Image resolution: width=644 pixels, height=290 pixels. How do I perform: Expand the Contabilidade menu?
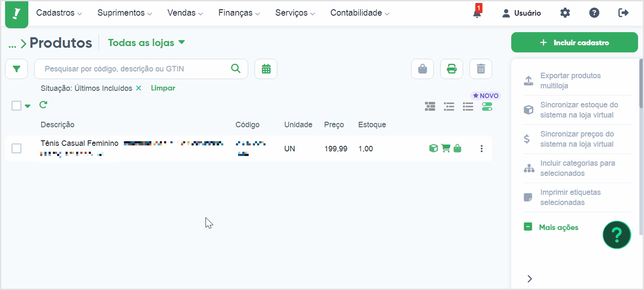[360, 13]
